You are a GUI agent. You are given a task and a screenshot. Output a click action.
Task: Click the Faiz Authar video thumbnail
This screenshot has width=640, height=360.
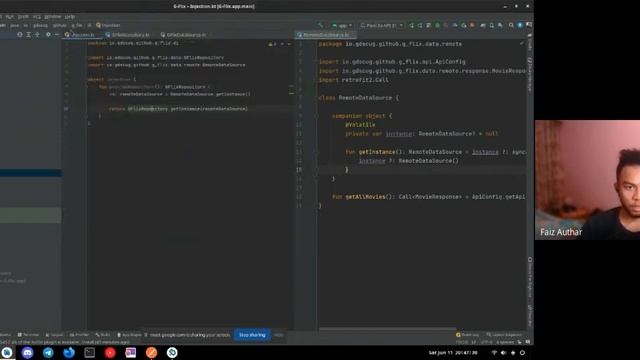(587, 180)
